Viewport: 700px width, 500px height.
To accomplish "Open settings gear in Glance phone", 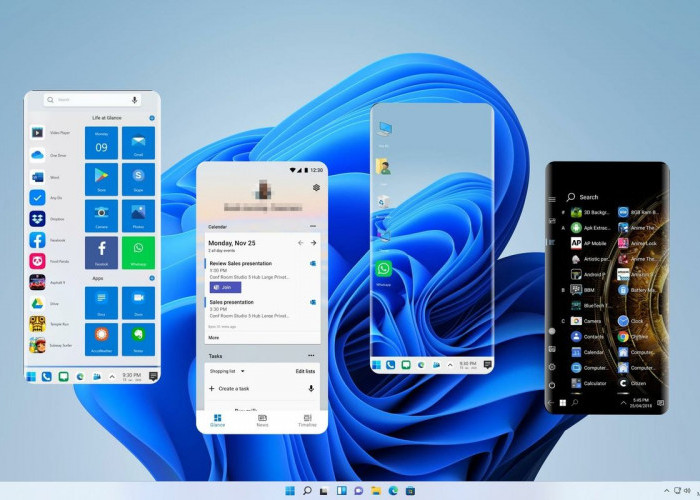I will tap(317, 188).
